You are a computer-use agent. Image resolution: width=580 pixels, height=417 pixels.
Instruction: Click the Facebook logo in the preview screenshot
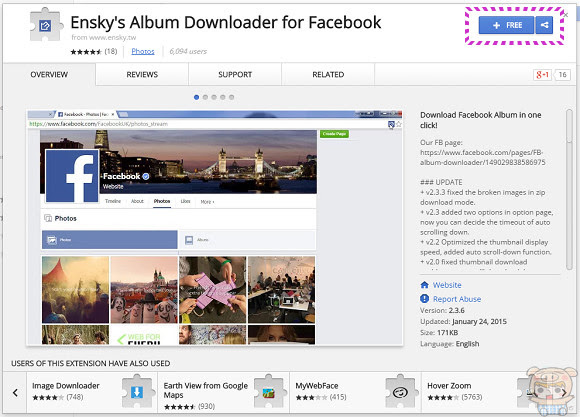(x=72, y=176)
